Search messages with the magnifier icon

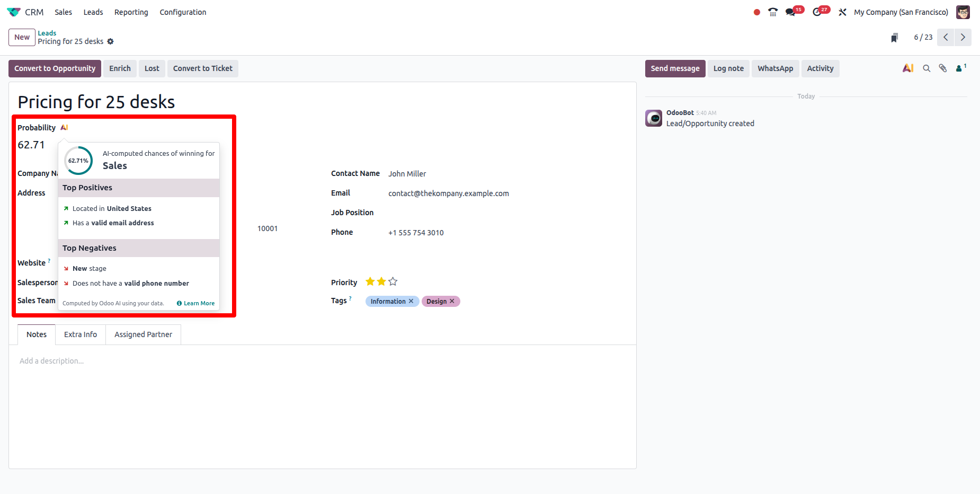pos(926,68)
